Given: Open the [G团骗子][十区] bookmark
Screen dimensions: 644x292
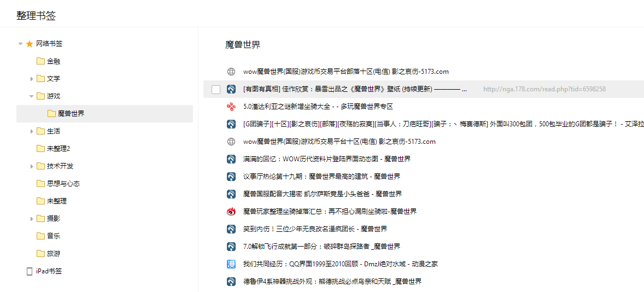Looking at the screenshot, I should (443, 124).
